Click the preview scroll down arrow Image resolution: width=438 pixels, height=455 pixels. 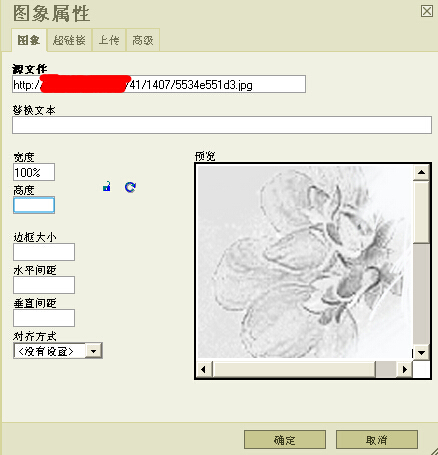coord(421,352)
